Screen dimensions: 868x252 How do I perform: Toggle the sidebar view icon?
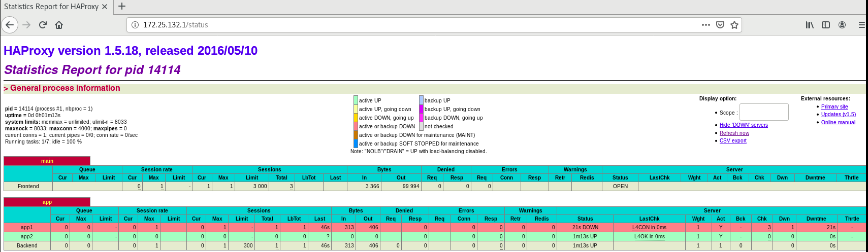(826, 25)
